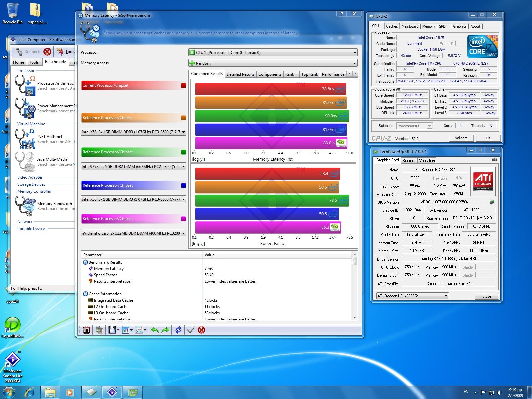Click the green refresh results icon
This screenshot has width=532, height=399.
click(x=178, y=330)
